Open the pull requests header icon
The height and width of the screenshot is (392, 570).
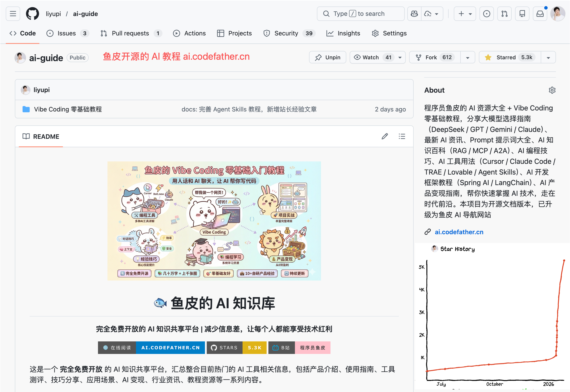coord(504,14)
